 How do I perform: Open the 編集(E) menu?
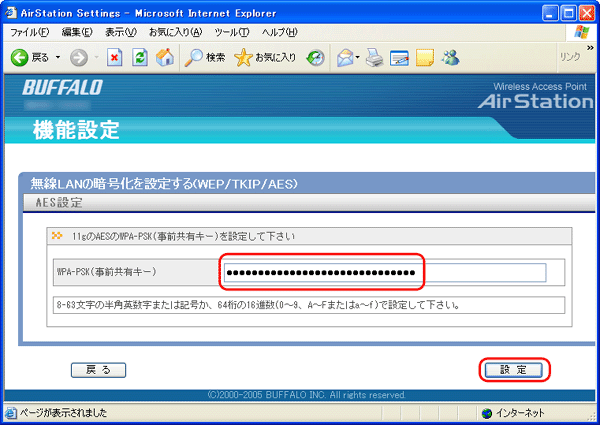point(77,33)
